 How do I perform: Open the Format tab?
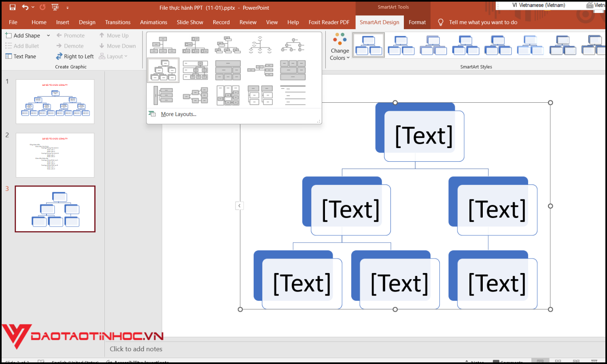click(x=417, y=22)
